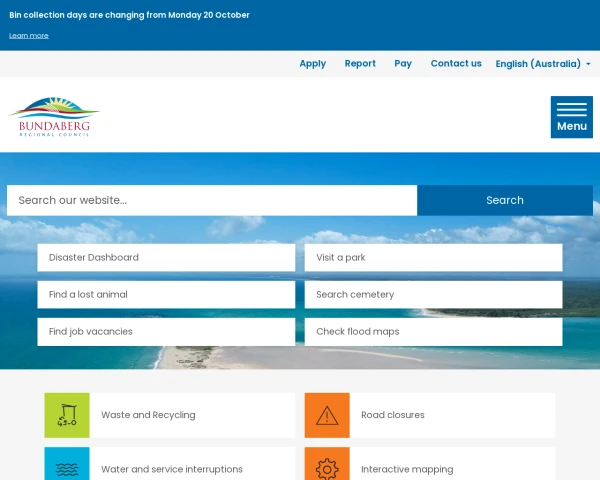
Task: Click the Waste and Recycling text label
Action: (148, 415)
